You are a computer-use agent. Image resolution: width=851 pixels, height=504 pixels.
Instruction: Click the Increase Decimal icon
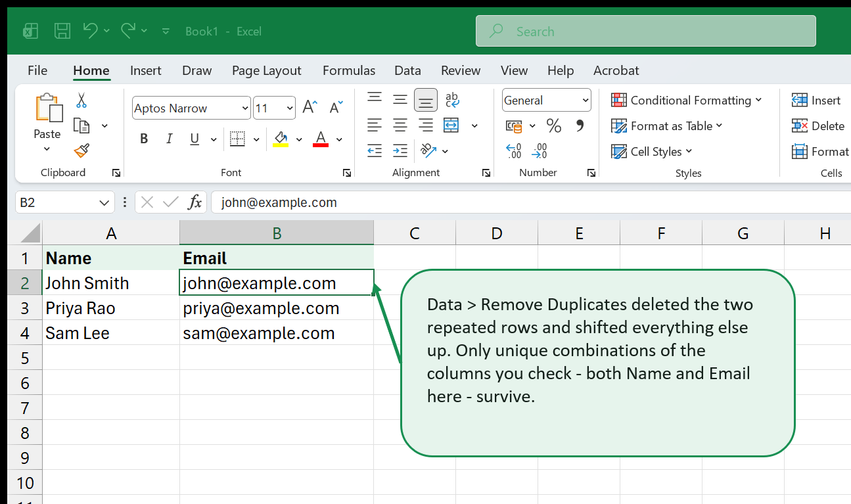click(x=514, y=151)
